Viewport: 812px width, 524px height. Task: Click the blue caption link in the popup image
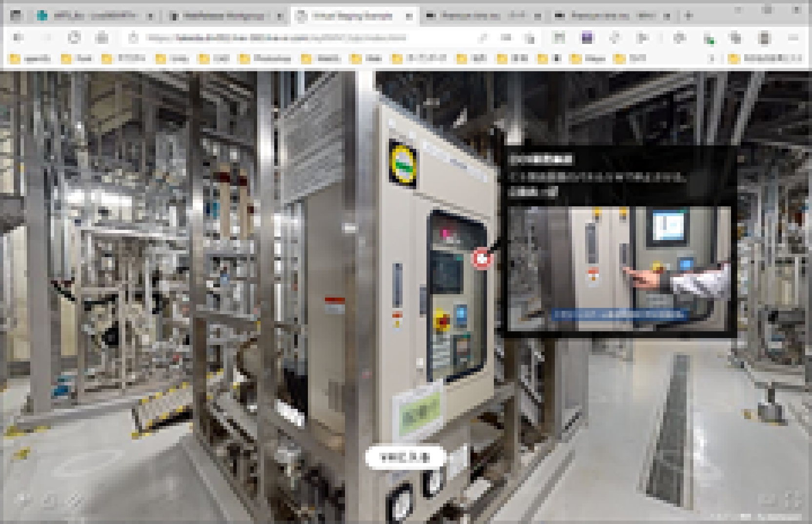pyautogui.click(x=619, y=315)
